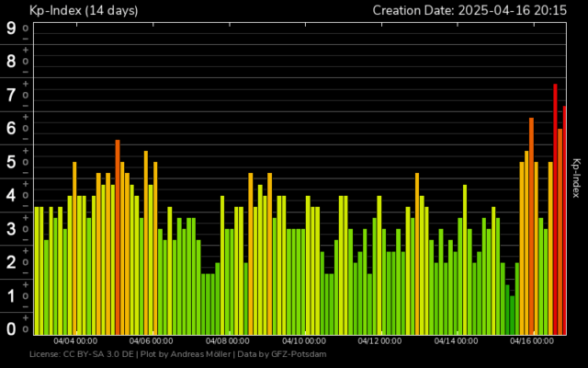Click the rotated Kp-Index right axis label
The image size is (588, 368).
(x=576, y=178)
